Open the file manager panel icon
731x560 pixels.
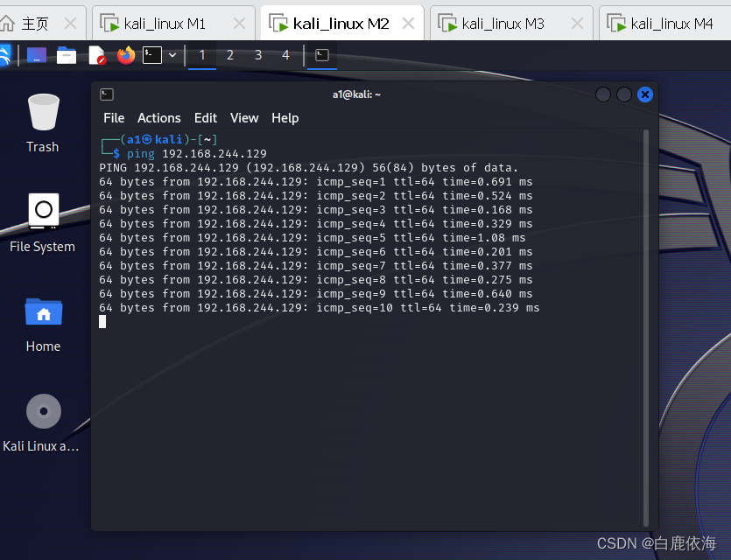point(67,55)
